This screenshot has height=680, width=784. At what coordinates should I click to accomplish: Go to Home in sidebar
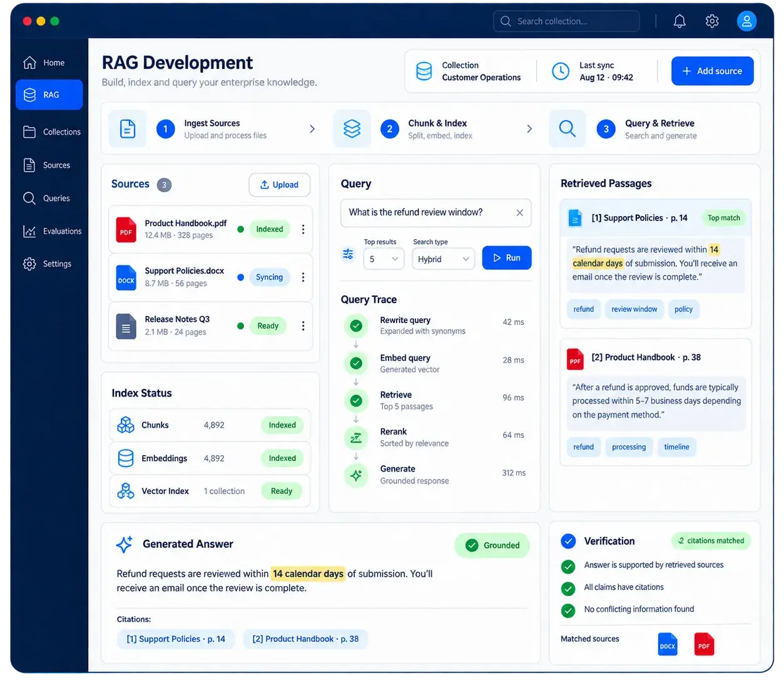(49, 63)
